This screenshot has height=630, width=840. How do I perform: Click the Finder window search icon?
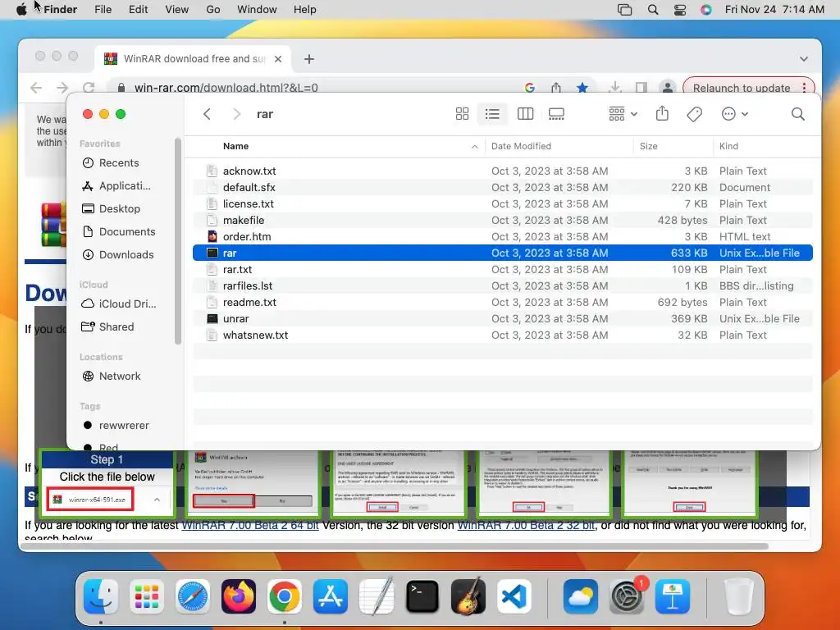coord(797,113)
